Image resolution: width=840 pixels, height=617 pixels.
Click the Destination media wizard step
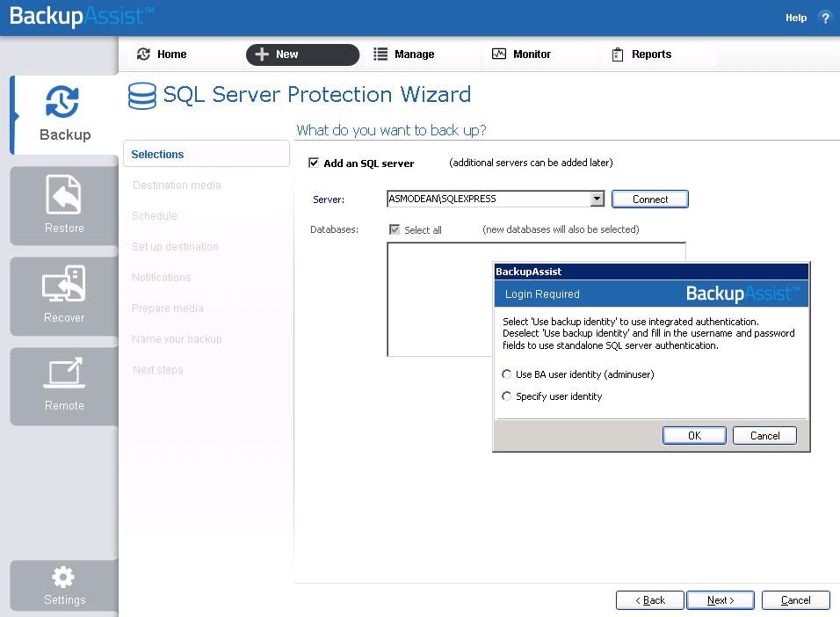pyautogui.click(x=177, y=185)
